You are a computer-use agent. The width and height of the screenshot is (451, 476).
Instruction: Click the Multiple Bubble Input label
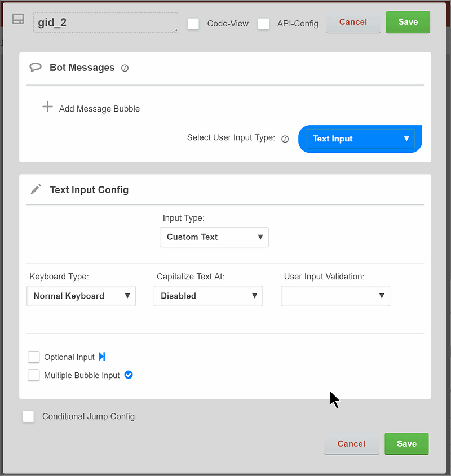coord(82,376)
